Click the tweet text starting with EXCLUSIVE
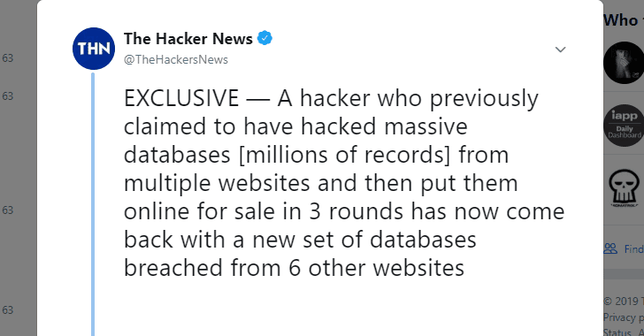Screen dimensions: 644x336 [344, 183]
